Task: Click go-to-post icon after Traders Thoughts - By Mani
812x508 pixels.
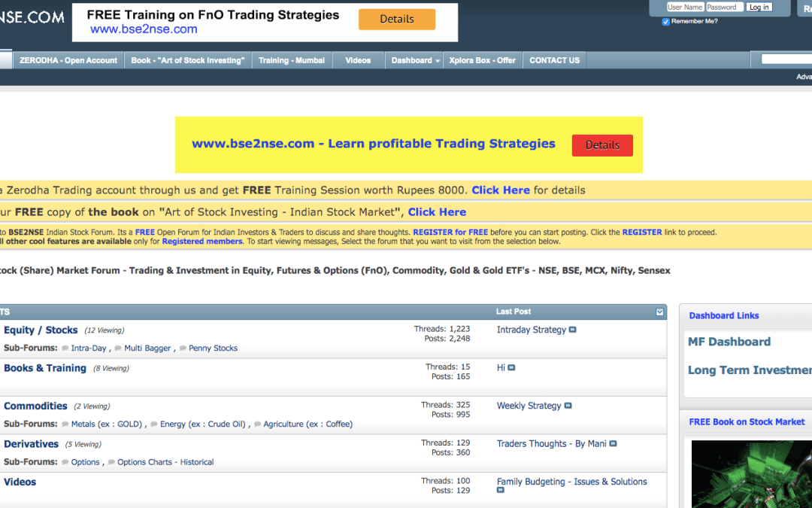Action: (x=614, y=444)
